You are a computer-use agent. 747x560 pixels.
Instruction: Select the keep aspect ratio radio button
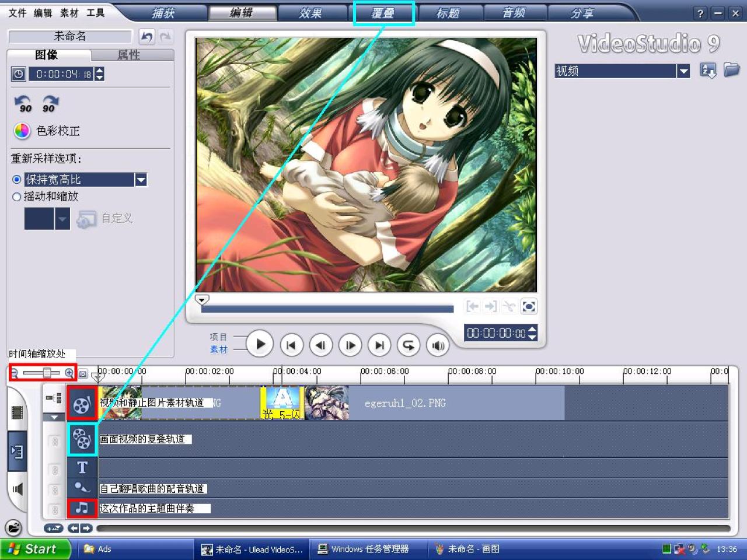tap(17, 180)
